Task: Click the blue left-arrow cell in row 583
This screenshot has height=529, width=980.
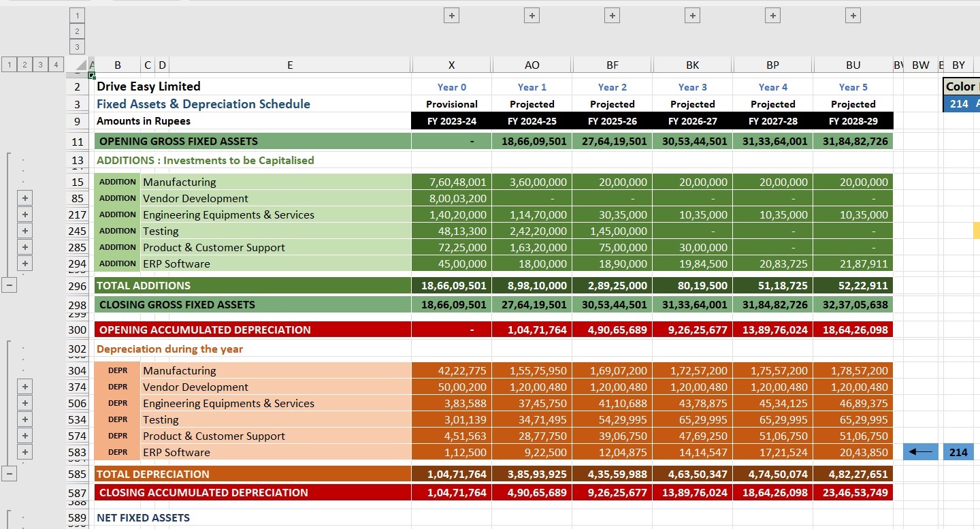Action: (x=920, y=452)
